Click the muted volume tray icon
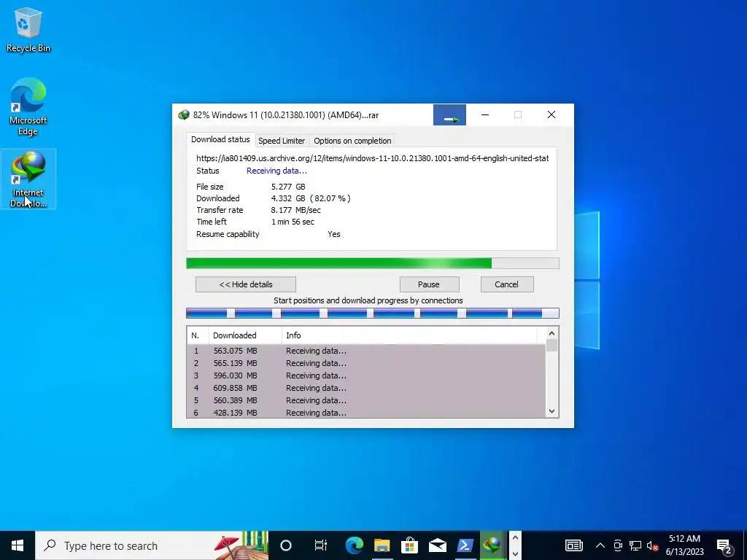Viewport: 747px width, 560px height. click(x=652, y=545)
